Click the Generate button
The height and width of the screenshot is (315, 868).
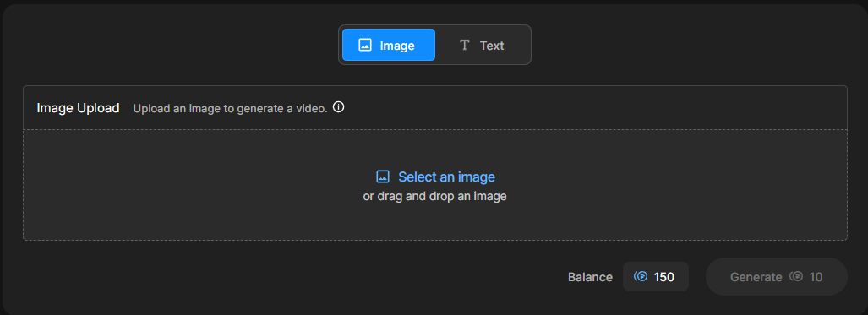pos(776,276)
